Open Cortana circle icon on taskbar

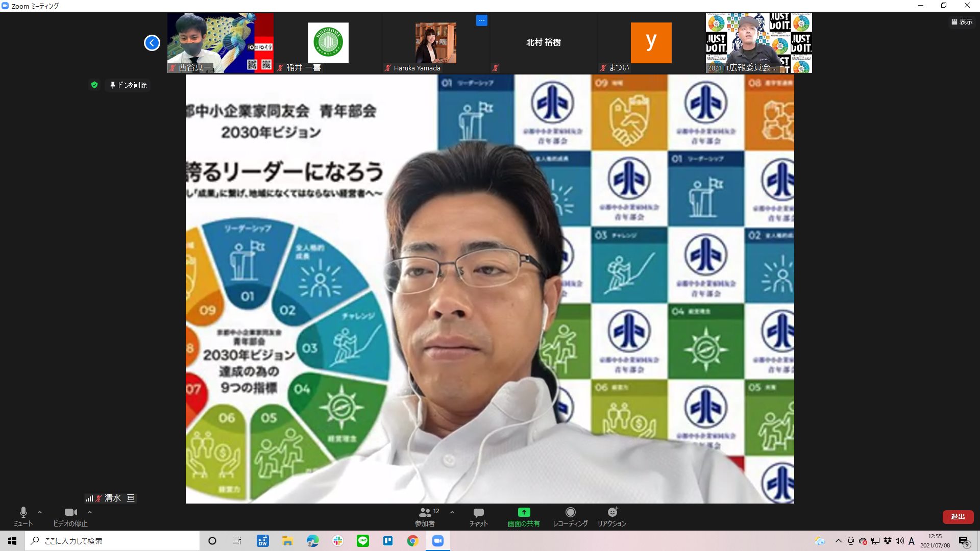point(212,541)
